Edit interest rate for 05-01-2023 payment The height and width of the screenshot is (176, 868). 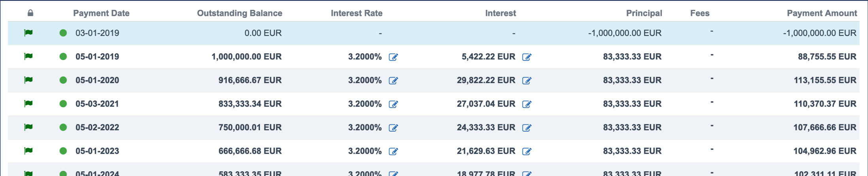click(393, 151)
